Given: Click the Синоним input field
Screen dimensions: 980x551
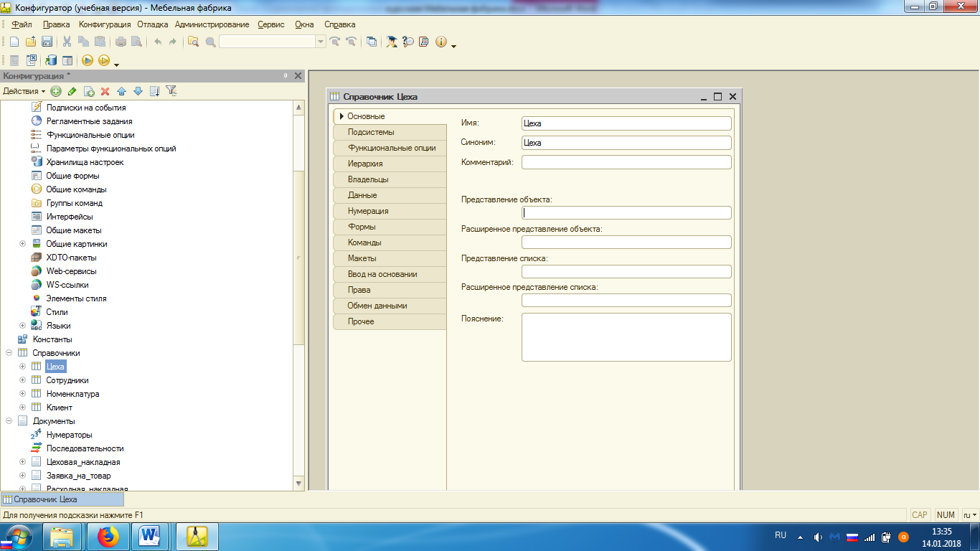Looking at the screenshot, I should pyautogui.click(x=626, y=143).
